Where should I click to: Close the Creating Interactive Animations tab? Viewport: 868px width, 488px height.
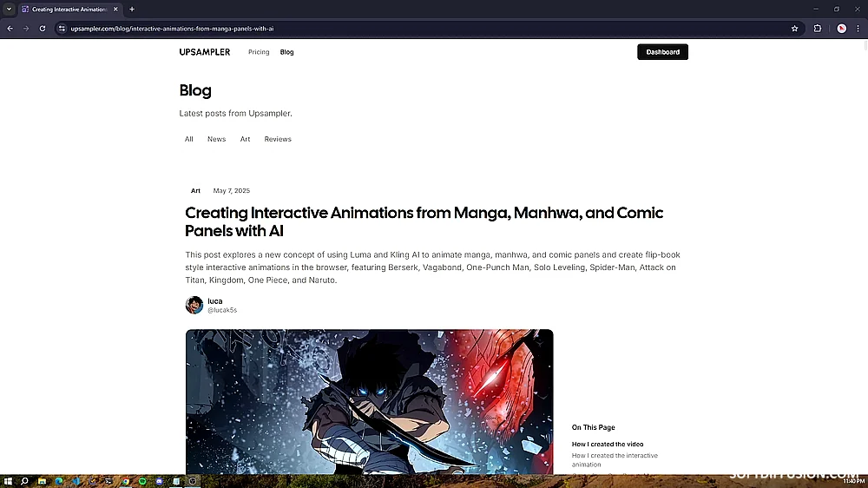click(115, 9)
